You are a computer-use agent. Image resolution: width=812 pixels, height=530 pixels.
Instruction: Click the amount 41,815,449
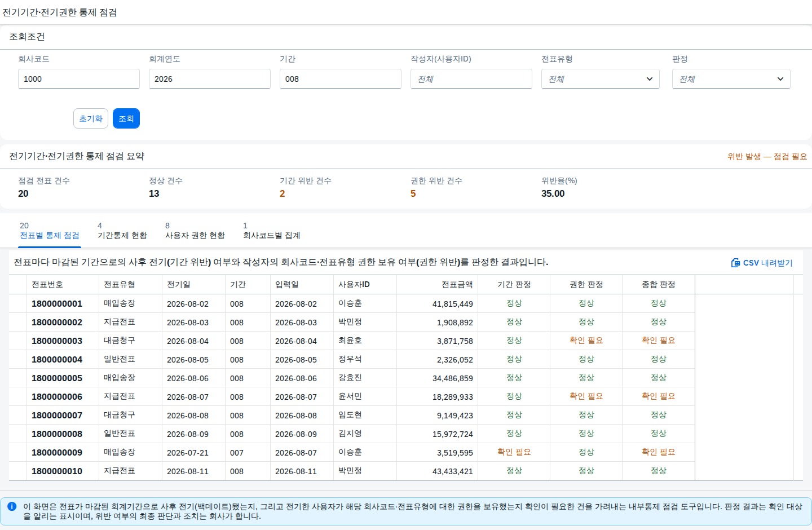pos(453,304)
